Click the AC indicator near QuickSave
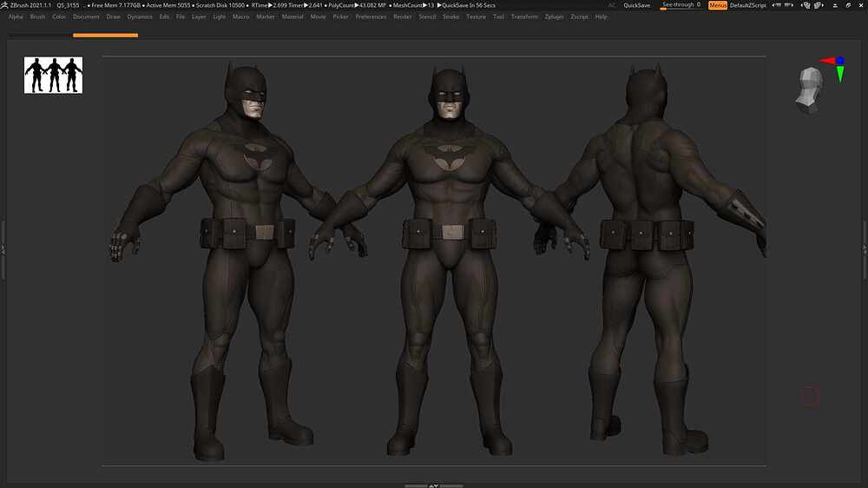 pyautogui.click(x=612, y=5)
